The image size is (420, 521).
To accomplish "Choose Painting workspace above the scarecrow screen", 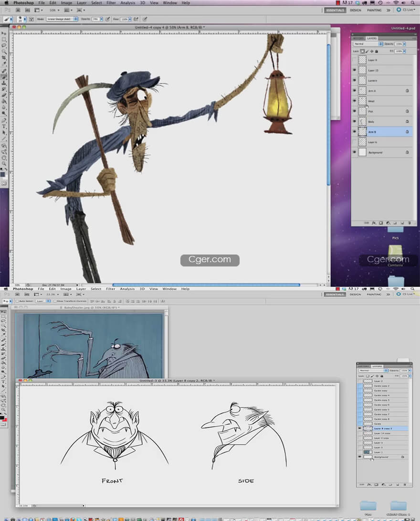I will click(x=374, y=11).
